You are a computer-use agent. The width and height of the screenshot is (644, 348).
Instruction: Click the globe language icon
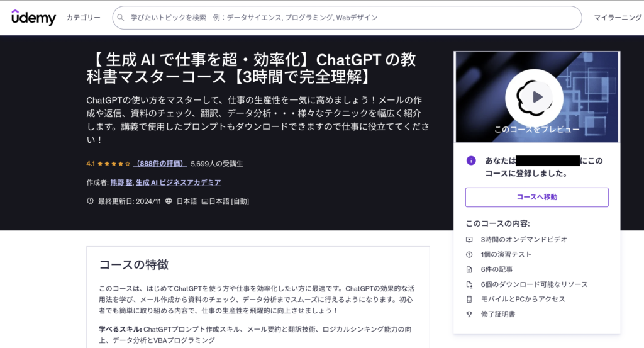169,201
